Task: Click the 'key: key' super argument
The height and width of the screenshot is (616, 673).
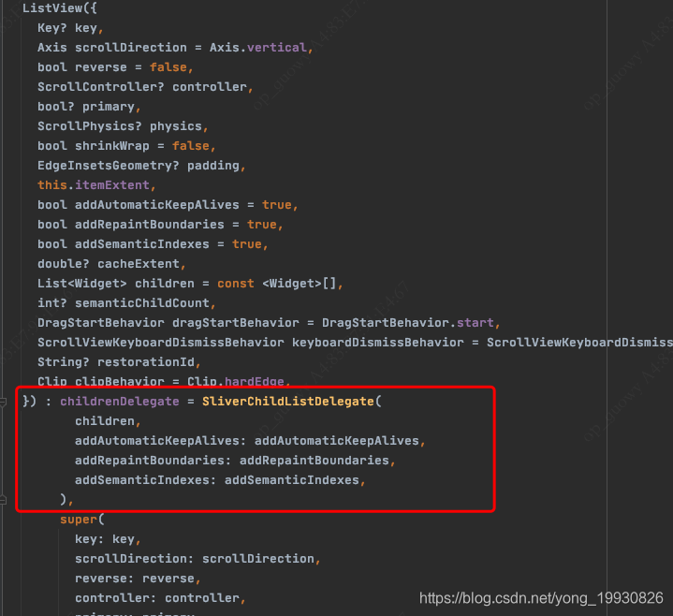Action: 105,539
